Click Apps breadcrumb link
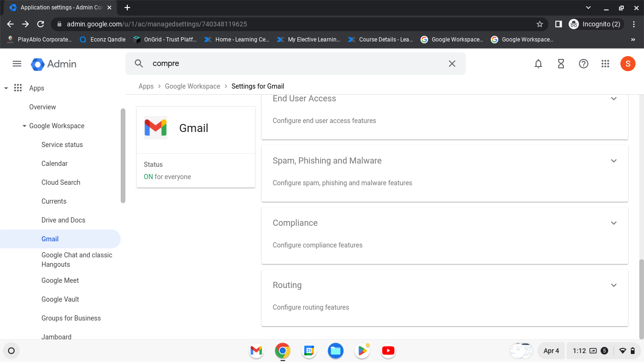644x362 pixels. pos(146,86)
